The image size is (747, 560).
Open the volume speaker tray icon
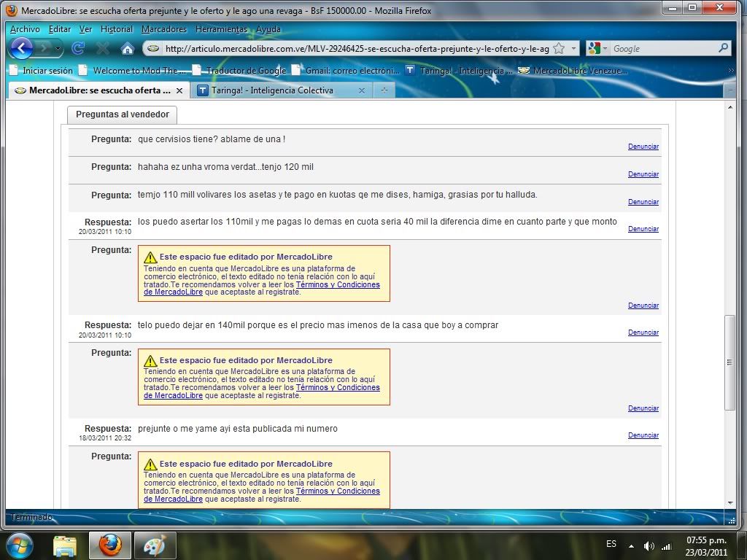click(x=649, y=546)
